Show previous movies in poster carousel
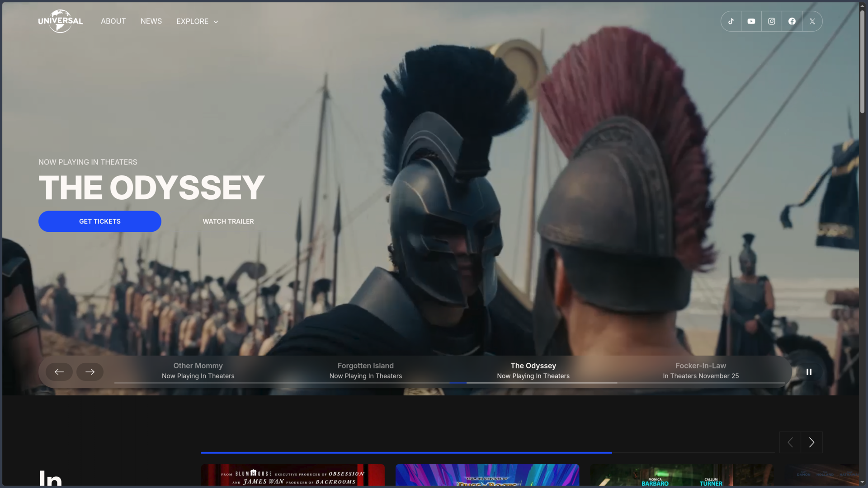 click(x=790, y=442)
